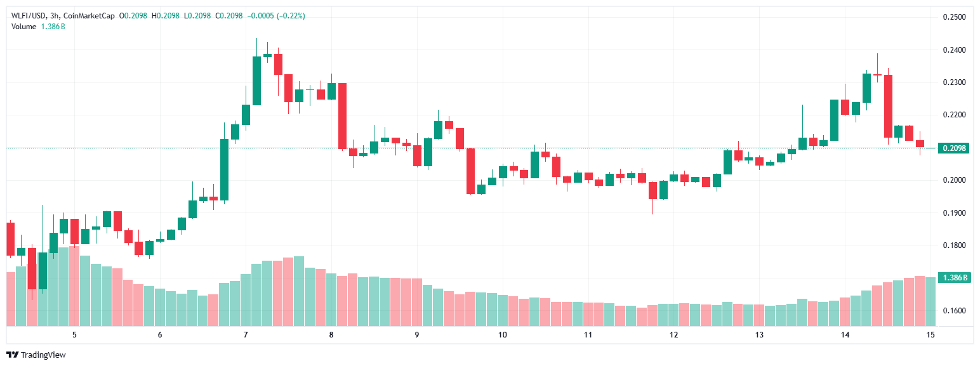Click the green 0.2098 current price tag
The height and width of the screenshot is (366, 980).
[x=954, y=148]
